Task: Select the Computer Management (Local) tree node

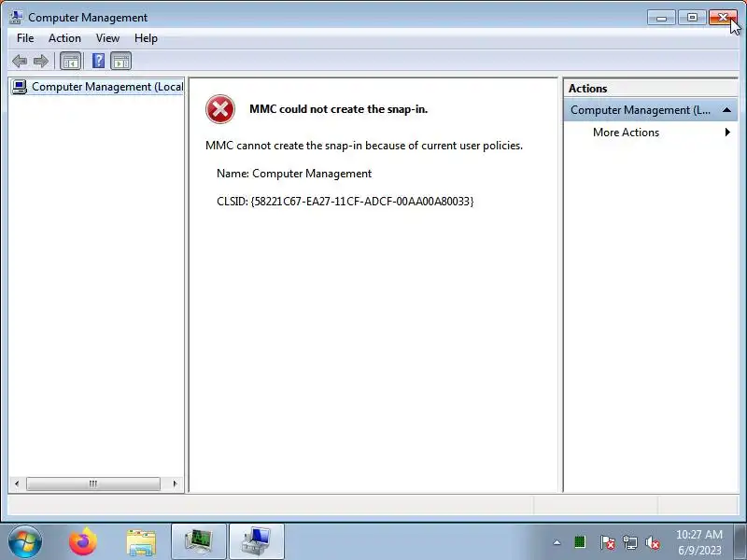Action: pos(97,87)
